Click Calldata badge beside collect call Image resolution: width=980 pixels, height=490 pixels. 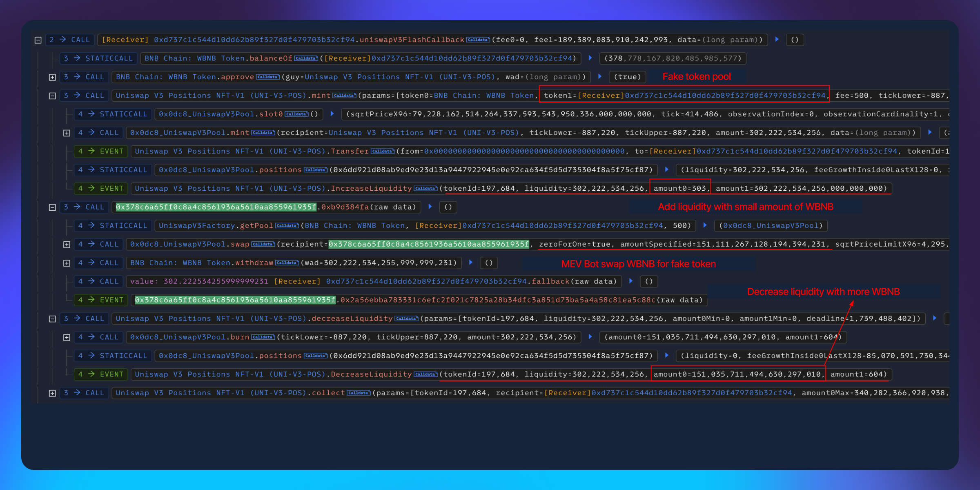(359, 393)
